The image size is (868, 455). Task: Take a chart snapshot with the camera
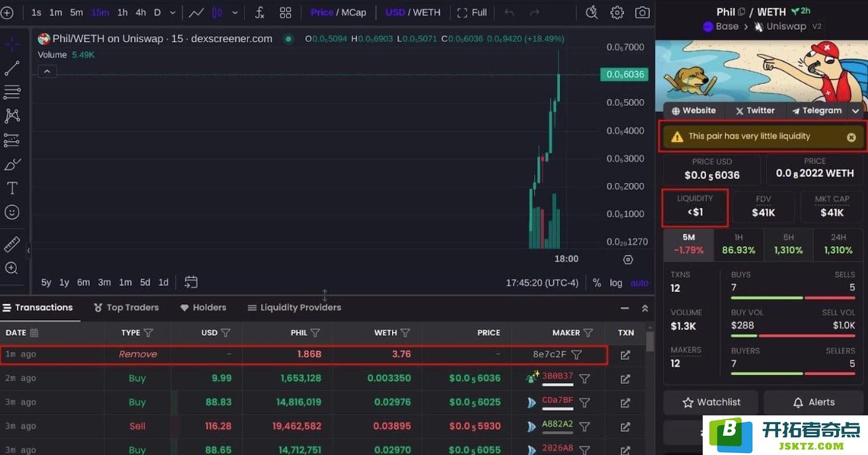[642, 13]
